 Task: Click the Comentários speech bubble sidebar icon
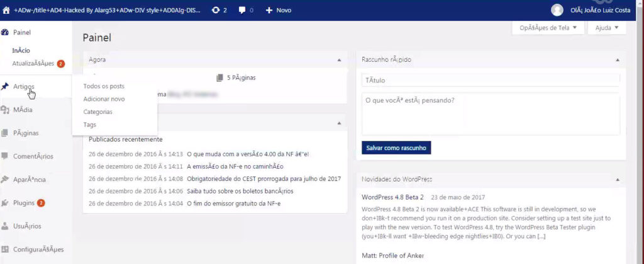pyautogui.click(x=5, y=156)
